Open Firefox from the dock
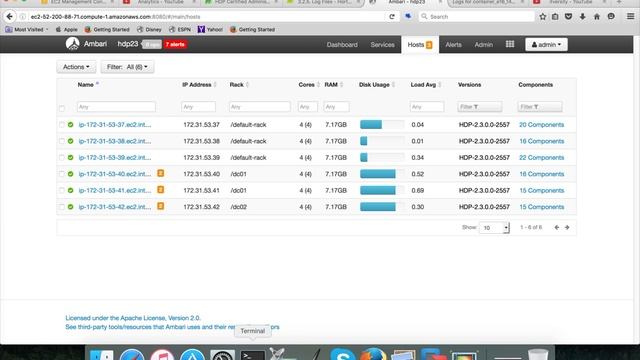This screenshot has height=360, width=640. (x=373, y=353)
